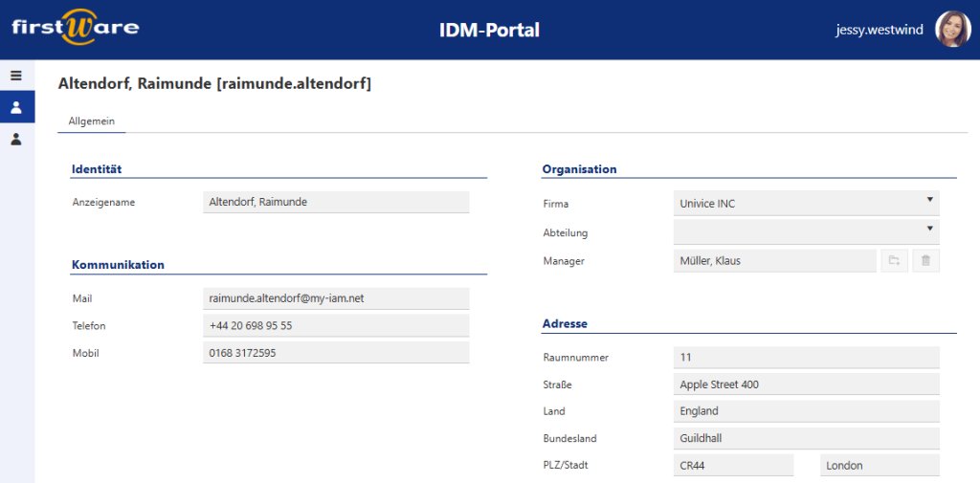
Task: Click the Straße field Apple Street 400
Action: click(806, 384)
